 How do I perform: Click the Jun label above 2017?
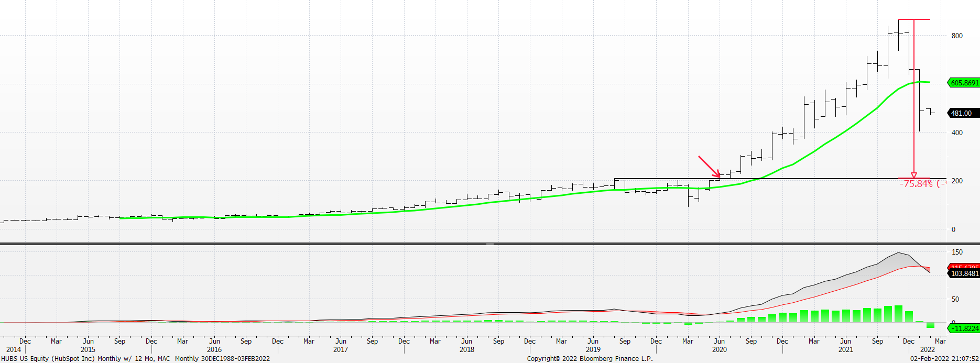click(341, 341)
